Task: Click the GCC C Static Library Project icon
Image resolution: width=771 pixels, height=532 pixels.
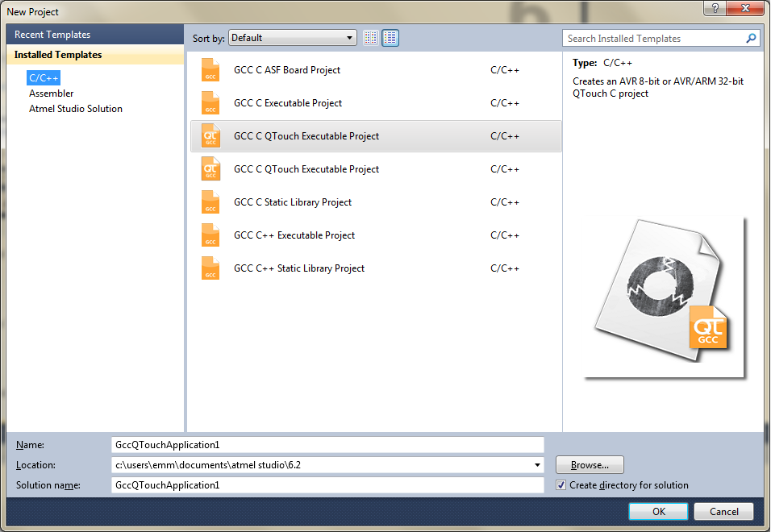Action: [x=210, y=202]
